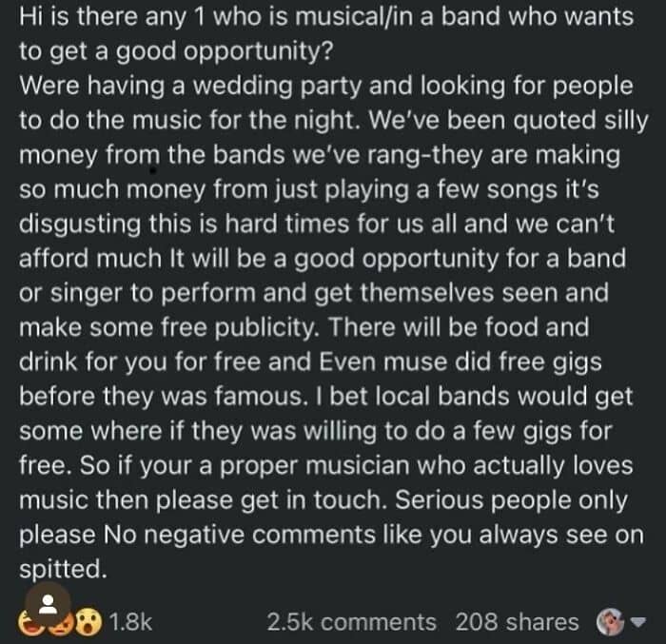Click the final word "spitted."
666x644 pixels.
(x=62, y=568)
